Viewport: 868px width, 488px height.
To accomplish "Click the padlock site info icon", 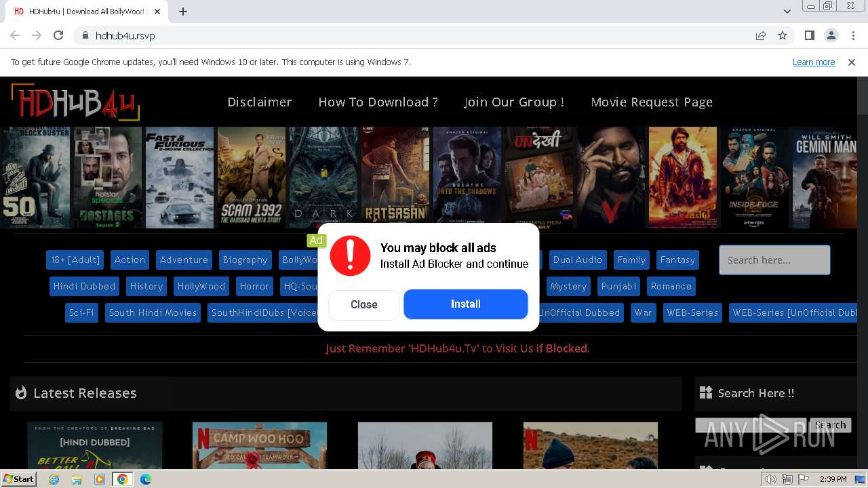I will tap(85, 35).
